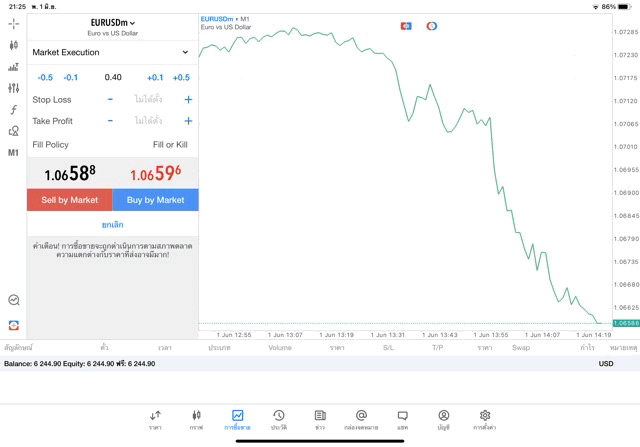Click the current price tag on chart axis
This screenshot has height=447, width=640.
pyautogui.click(x=626, y=323)
